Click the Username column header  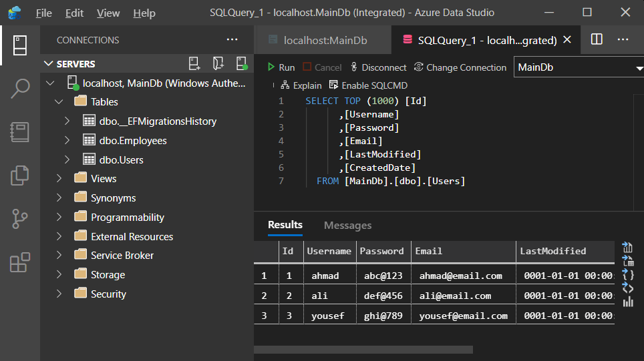(329, 251)
